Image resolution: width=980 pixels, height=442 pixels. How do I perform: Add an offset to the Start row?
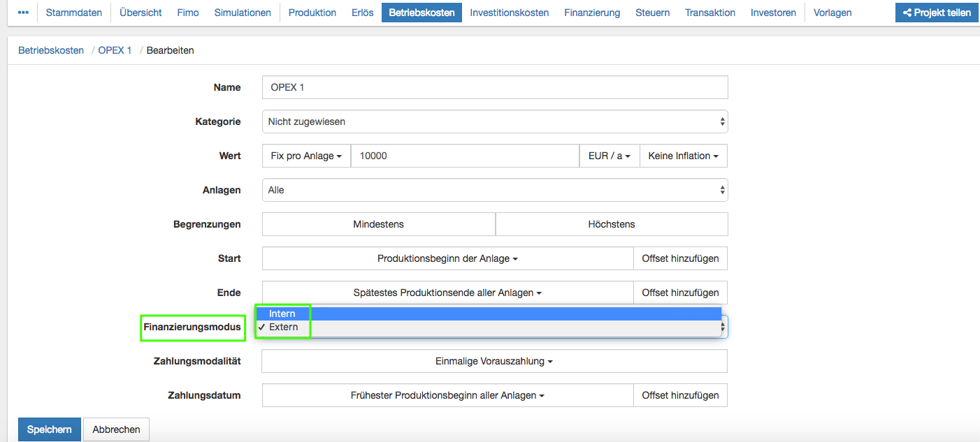680,258
